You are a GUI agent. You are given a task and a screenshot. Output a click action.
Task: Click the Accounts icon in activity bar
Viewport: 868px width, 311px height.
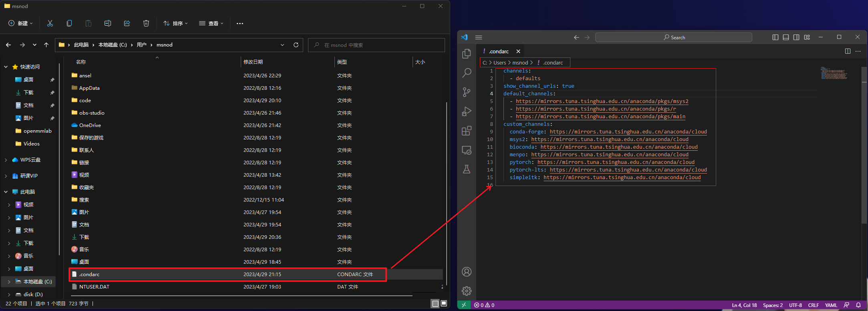(467, 272)
